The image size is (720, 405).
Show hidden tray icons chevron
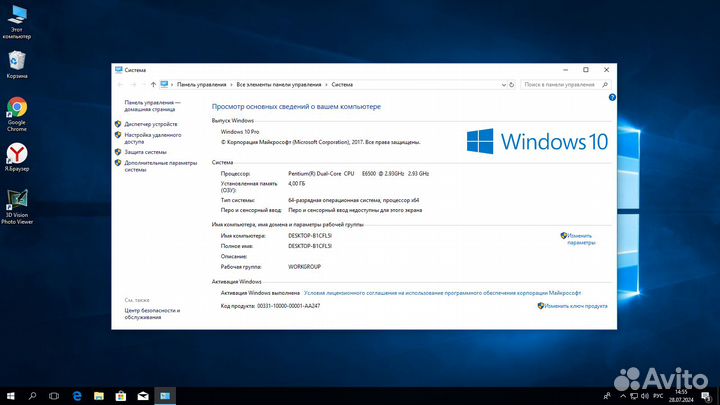(x=623, y=396)
